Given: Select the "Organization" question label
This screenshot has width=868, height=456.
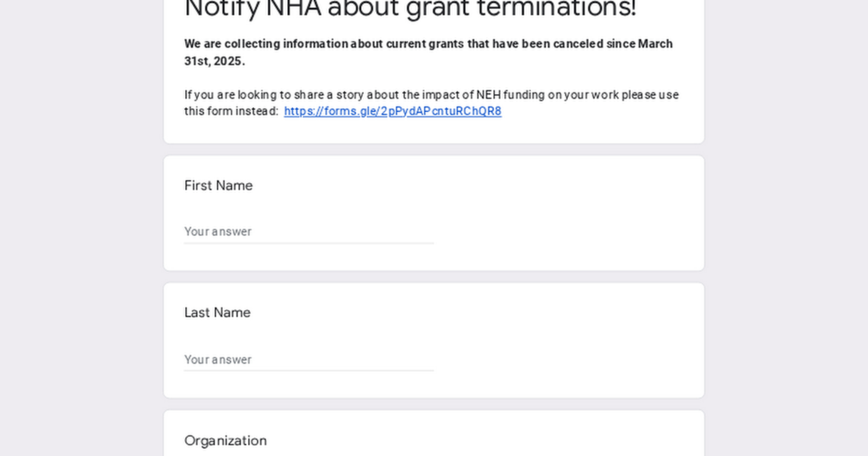Looking at the screenshot, I should pyautogui.click(x=225, y=441).
